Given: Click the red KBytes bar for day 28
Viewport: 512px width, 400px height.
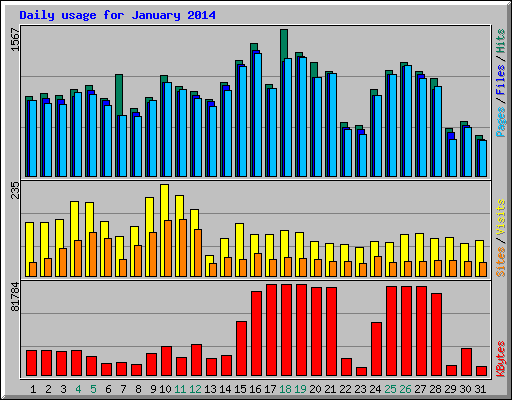Looking at the screenshot, I should 436,335.
